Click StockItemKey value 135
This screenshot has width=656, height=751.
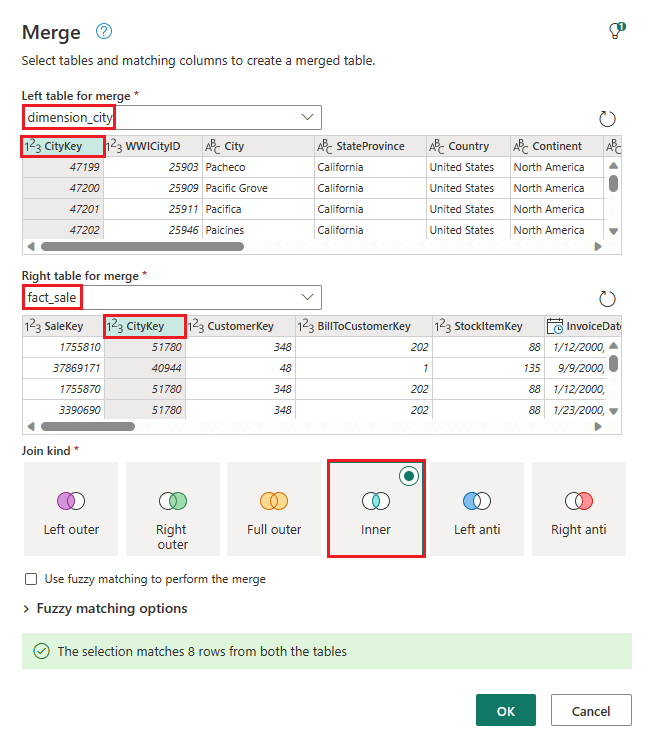pyautogui.click(x=488, y=368)
